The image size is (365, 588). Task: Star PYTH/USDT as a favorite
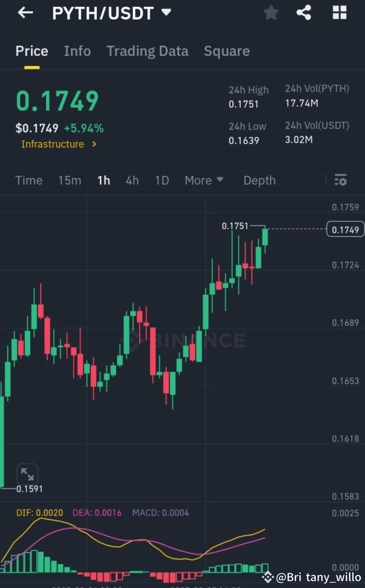[x=271, y=12]
